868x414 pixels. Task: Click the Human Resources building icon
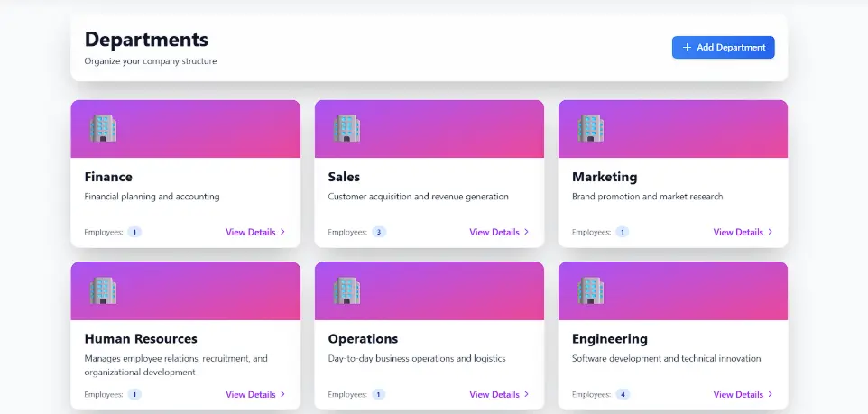pos(103,290)
